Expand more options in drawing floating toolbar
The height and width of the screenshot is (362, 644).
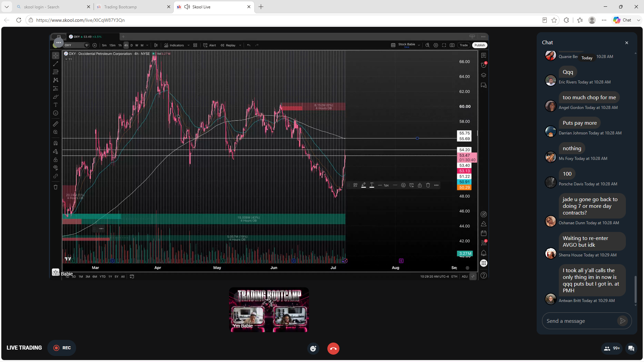pyautogui.click(x=436, y=185)
